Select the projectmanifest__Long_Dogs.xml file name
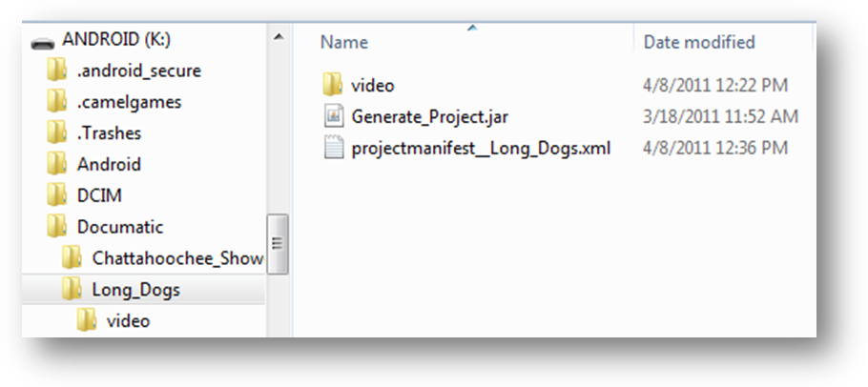This screenshot has width=868, height=387. 481,149
